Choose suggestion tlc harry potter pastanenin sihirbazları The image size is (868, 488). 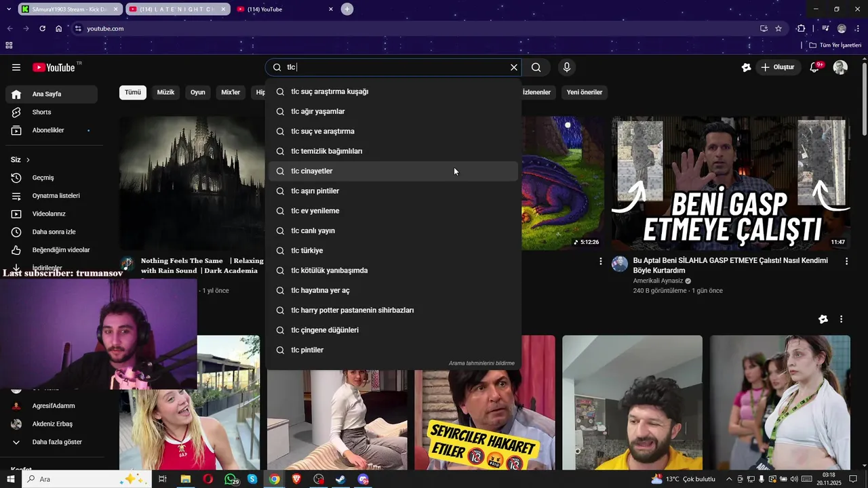393,310
